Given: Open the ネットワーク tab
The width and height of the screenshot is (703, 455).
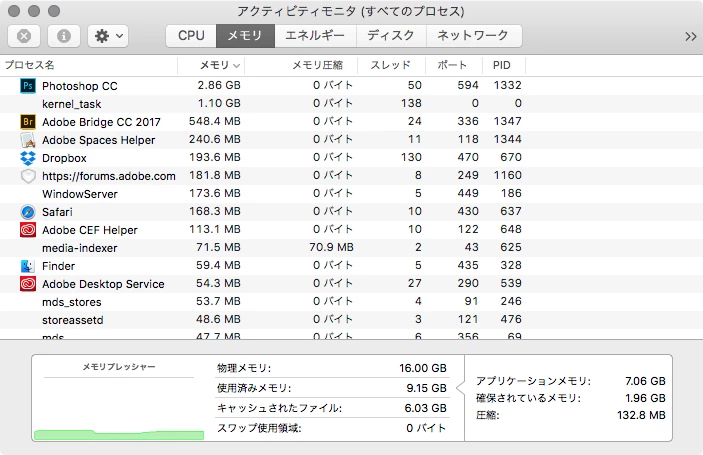Looking at the screenshot, I should [x=473, y=36].
